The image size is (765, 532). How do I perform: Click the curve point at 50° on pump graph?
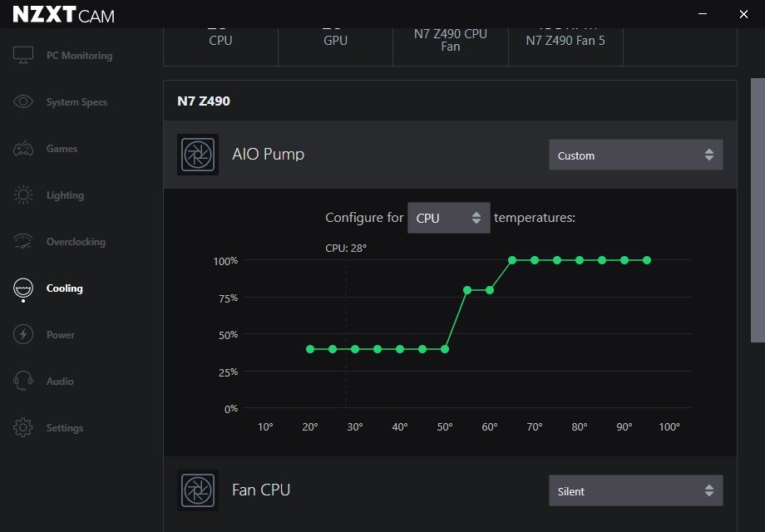coord(445,349)
